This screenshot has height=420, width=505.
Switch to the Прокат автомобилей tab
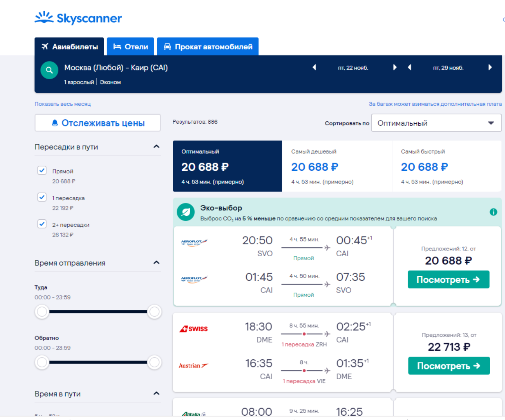[208, 47]
